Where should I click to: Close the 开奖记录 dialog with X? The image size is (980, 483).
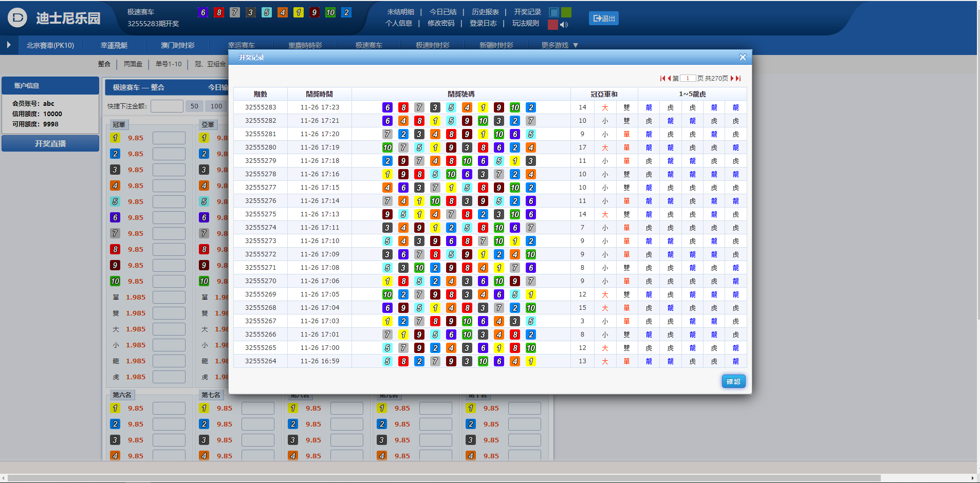tap(743, 57)
